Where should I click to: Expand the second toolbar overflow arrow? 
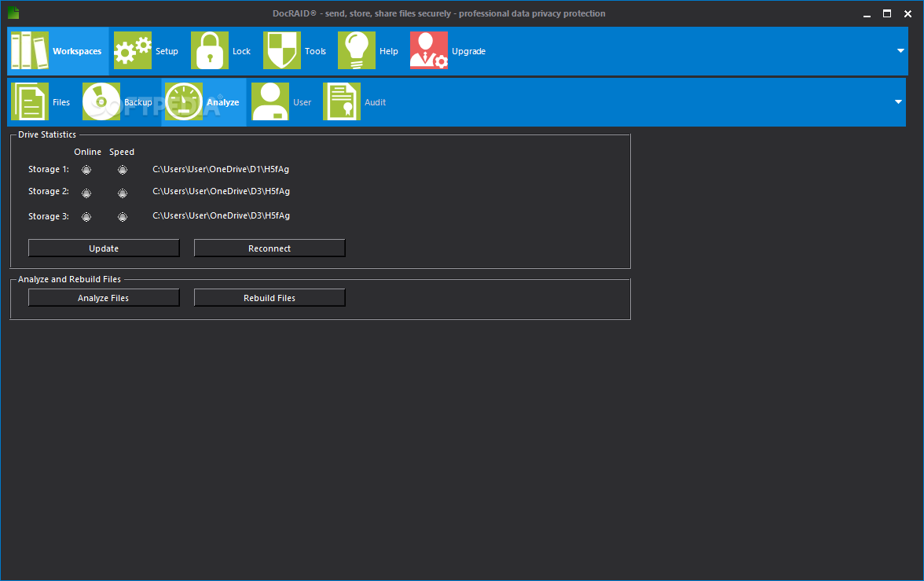coord(898,102)
